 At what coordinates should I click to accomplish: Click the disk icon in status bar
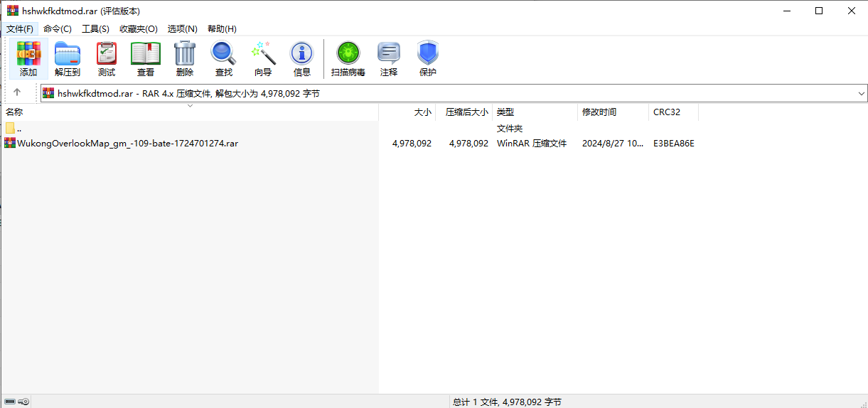(9, 402)
